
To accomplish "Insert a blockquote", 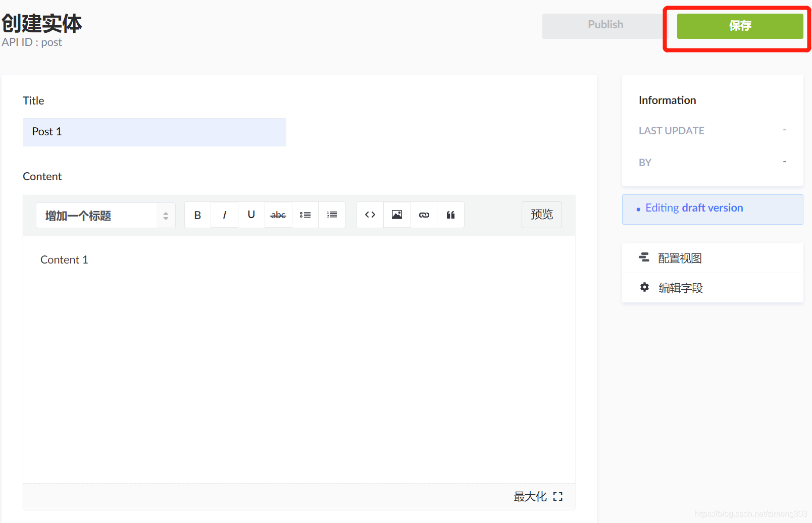I will coord(451,215).
